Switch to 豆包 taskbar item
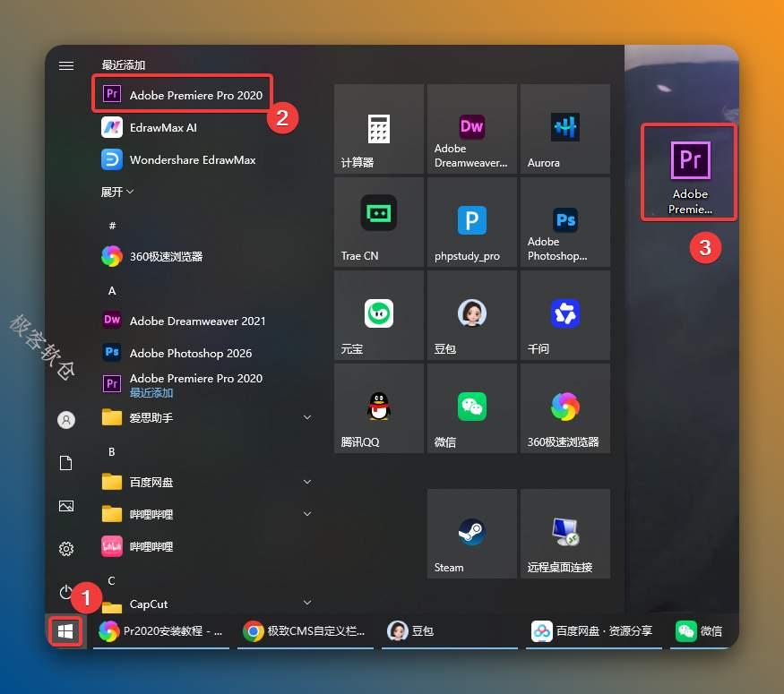 (x=449, y=631)
